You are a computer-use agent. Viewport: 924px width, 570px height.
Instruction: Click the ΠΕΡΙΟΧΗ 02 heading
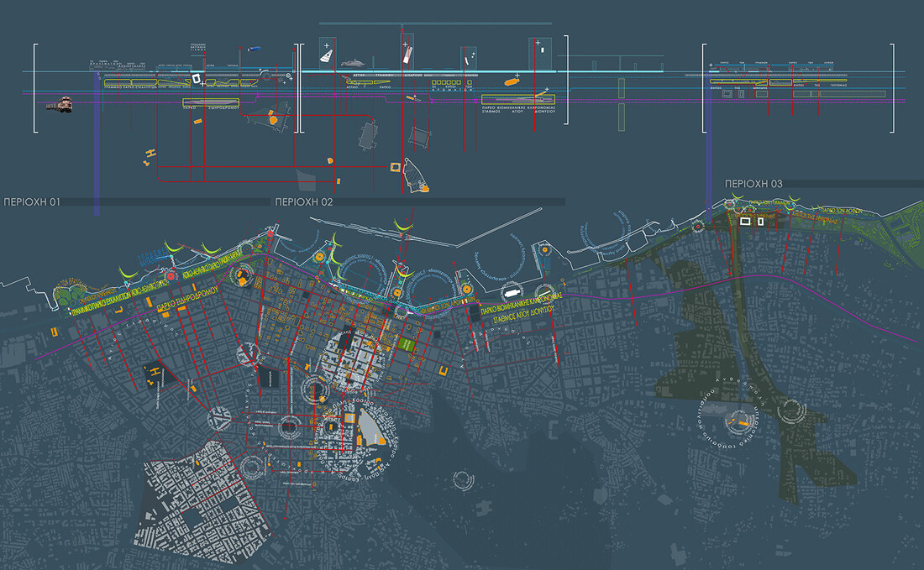tap(303, 202)
